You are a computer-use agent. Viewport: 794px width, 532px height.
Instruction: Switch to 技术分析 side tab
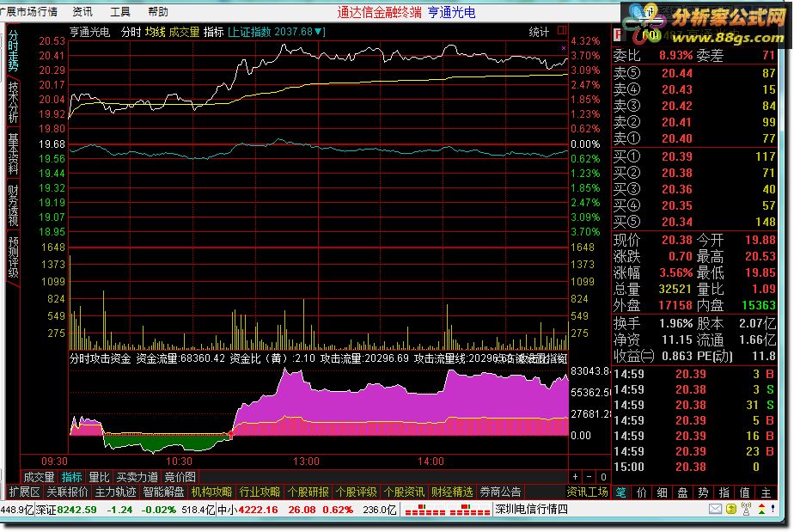[x=13, y=101]
